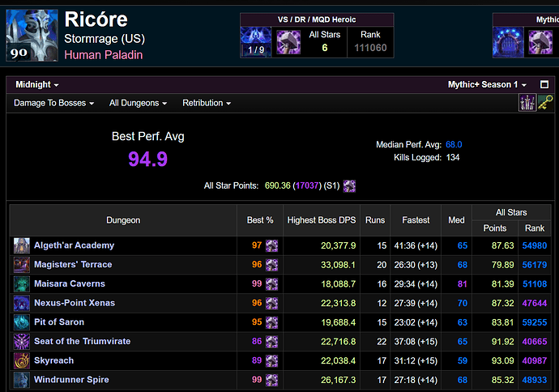Click spec icon in Nexus-Point Xenas row

click(x=271, y=303)
